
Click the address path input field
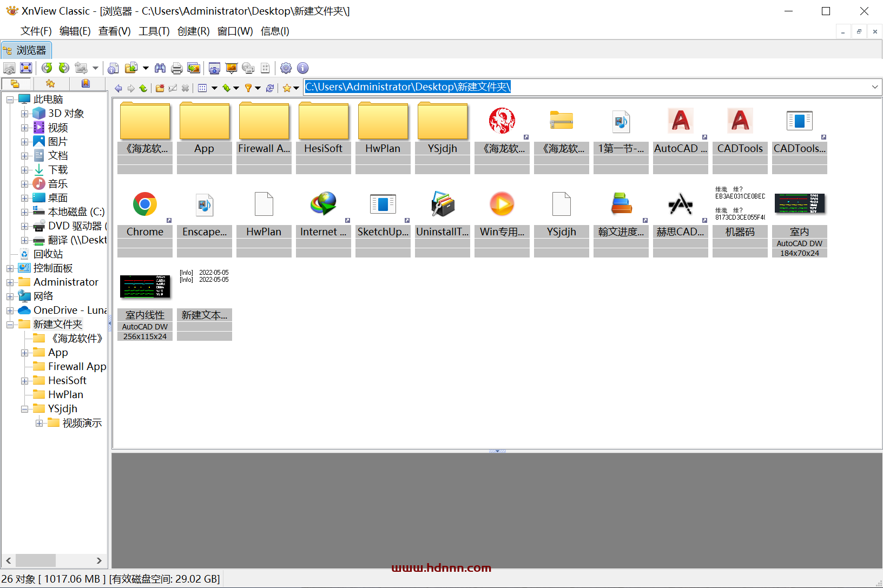(x=586, y=87)
